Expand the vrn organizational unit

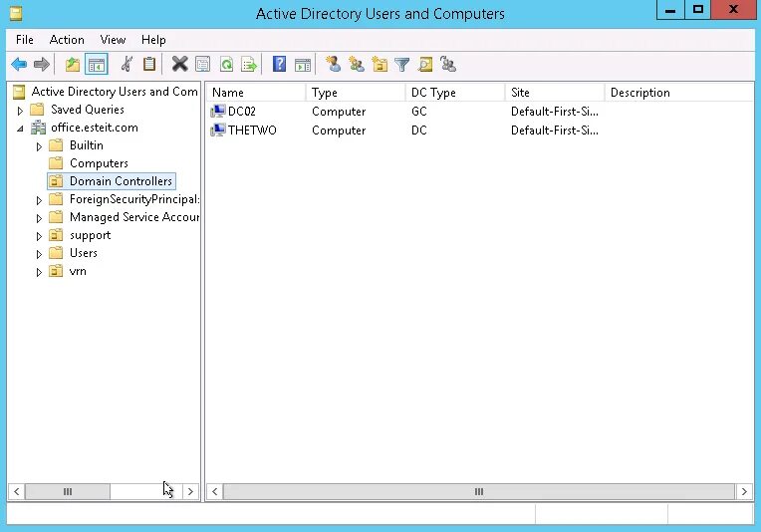[x=39, y=272]
